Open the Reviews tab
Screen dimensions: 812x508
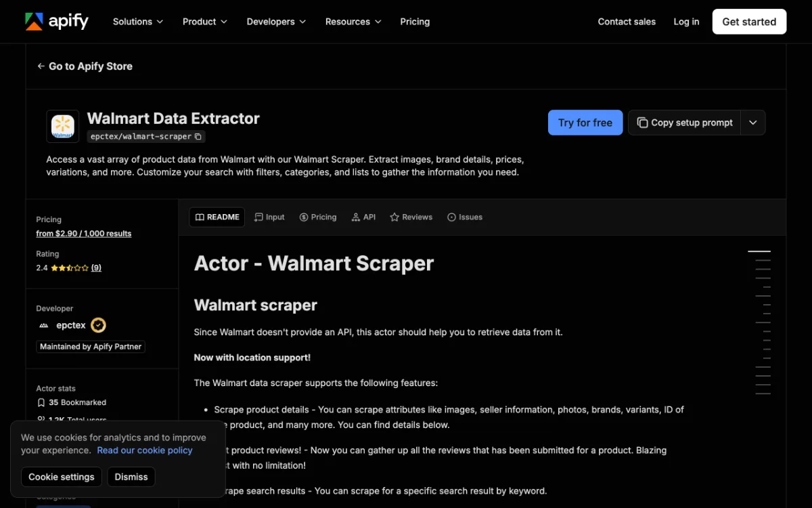(411, 217)
